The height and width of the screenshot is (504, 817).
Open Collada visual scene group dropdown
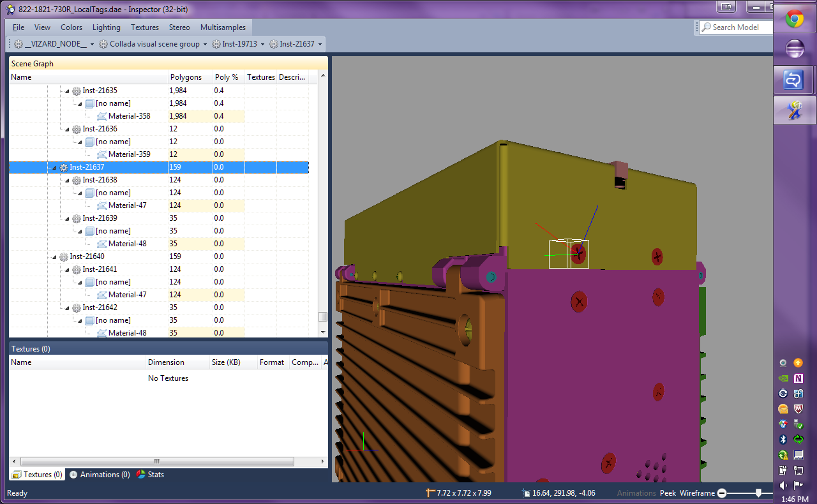[206, 45]
